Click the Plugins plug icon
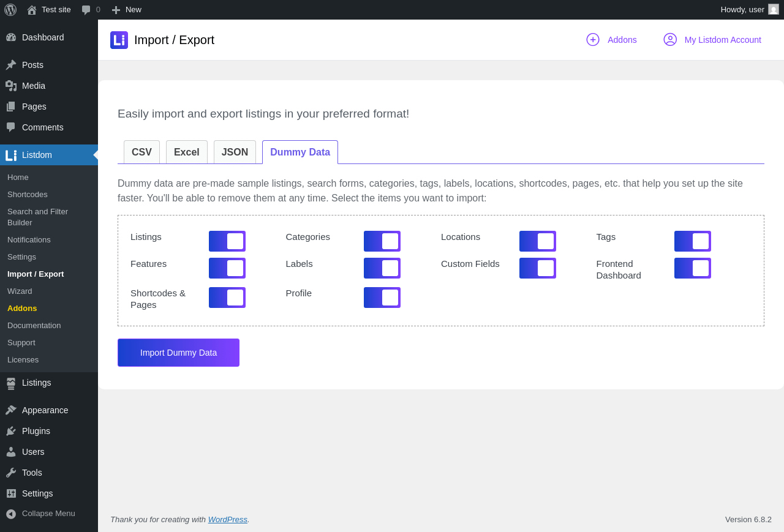 [x=11, y=431]
